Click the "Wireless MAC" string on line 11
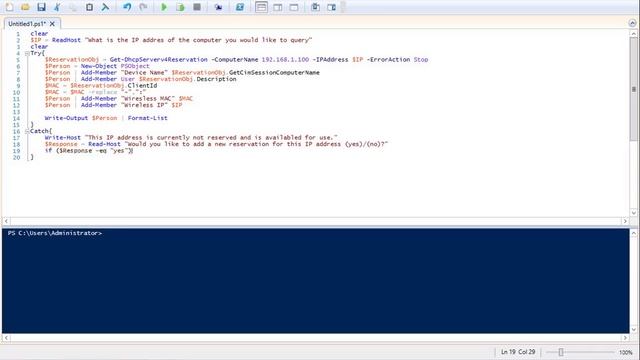The image size is (640, 360). point(148,99)
